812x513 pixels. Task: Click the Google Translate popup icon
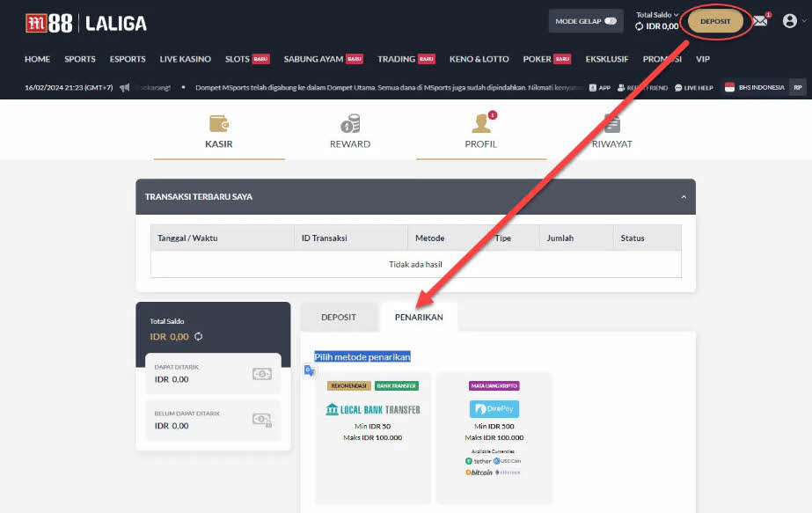(x=309, y=371)
